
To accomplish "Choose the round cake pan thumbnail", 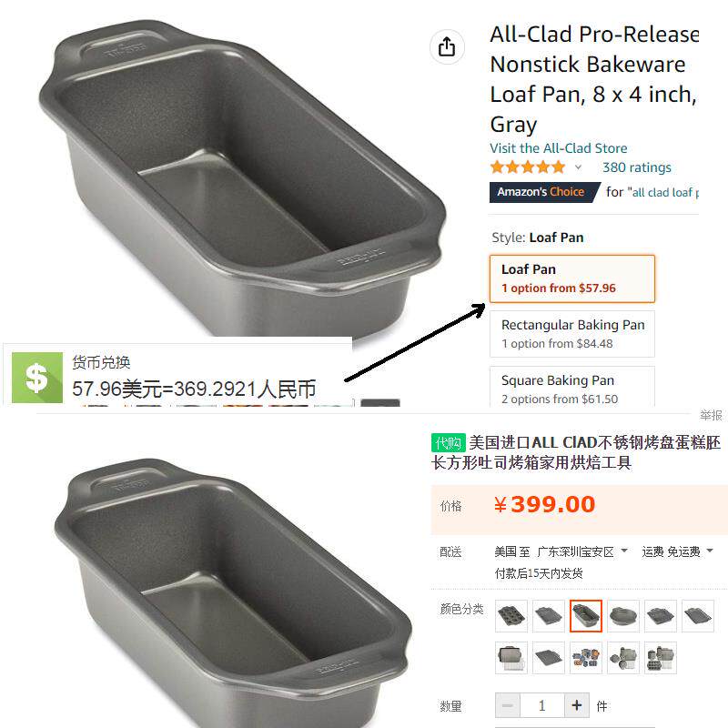I will click(623, 616).
